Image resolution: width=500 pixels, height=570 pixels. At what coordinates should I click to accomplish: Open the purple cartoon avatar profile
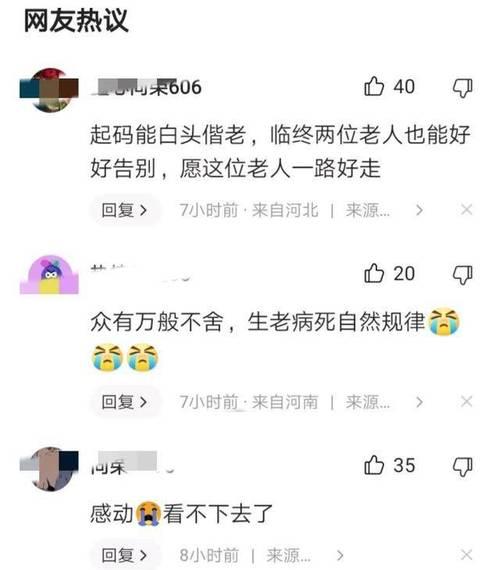(49, 275)
